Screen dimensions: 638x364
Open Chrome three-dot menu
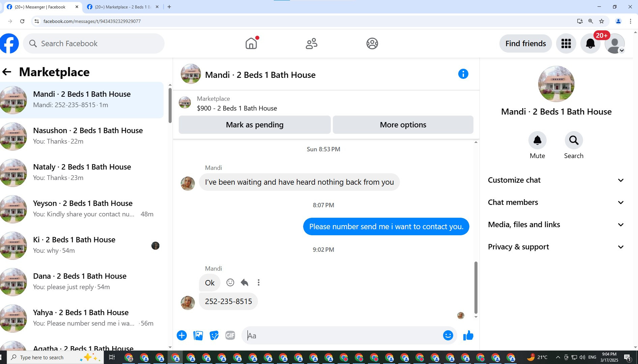[630, 21]
